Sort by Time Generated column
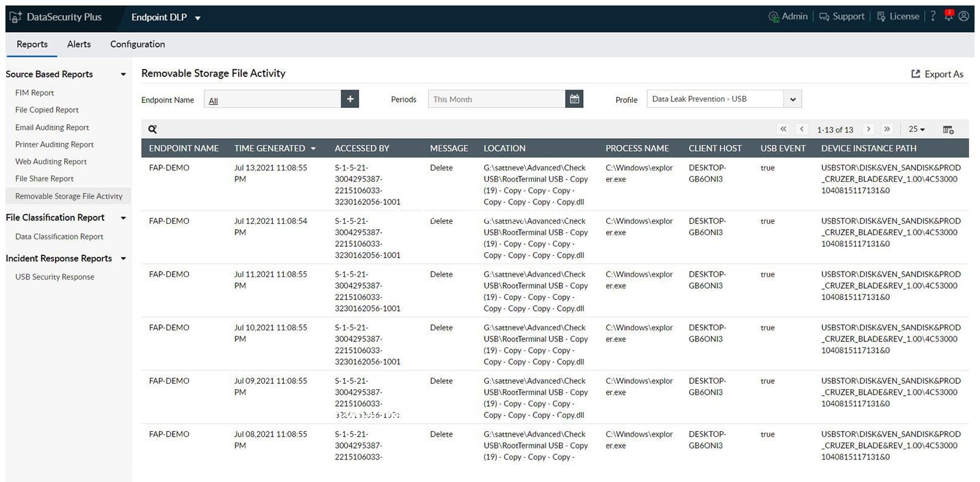This screenshot has width=980, height=482. point(275,148)
